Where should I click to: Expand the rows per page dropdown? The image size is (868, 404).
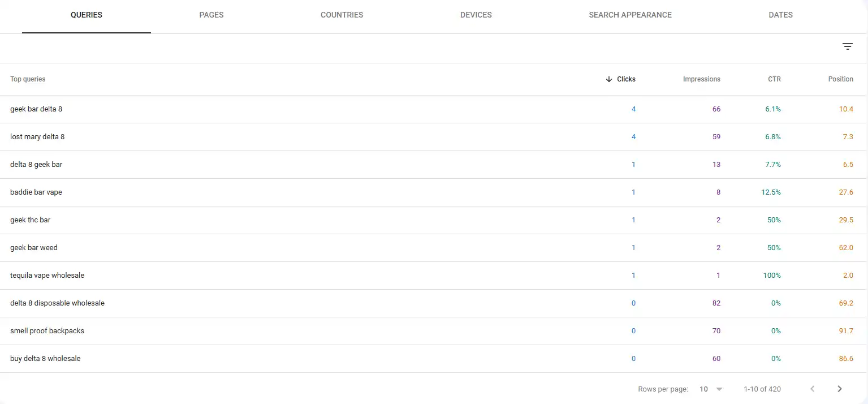(711, 389)
